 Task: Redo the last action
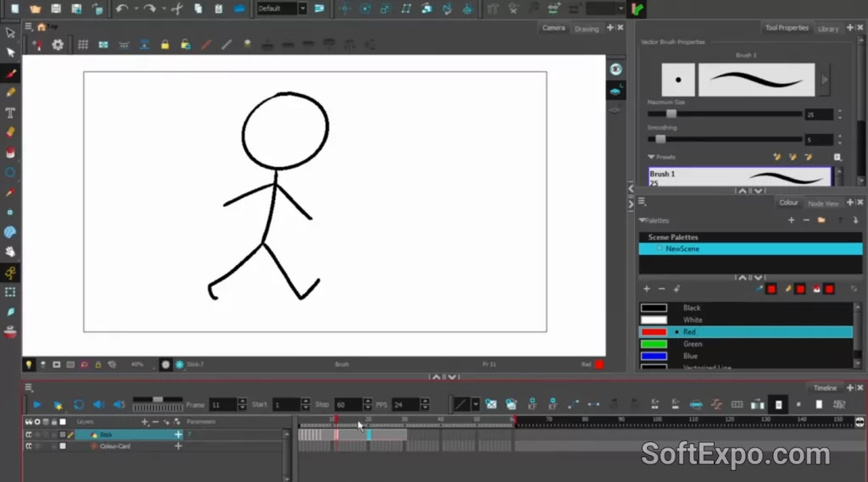(x=149, y=8)
